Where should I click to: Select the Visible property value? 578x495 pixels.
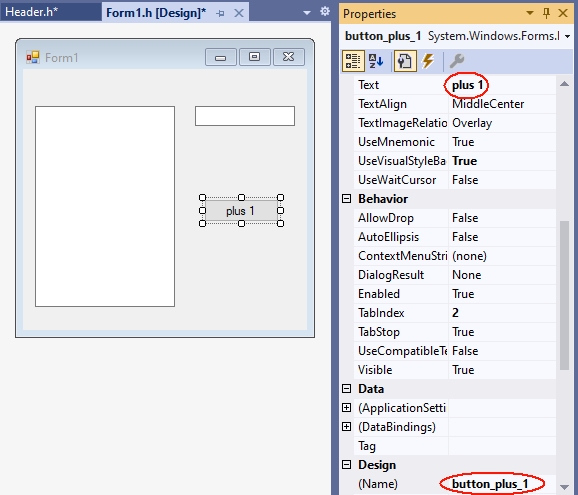point(502,370)
